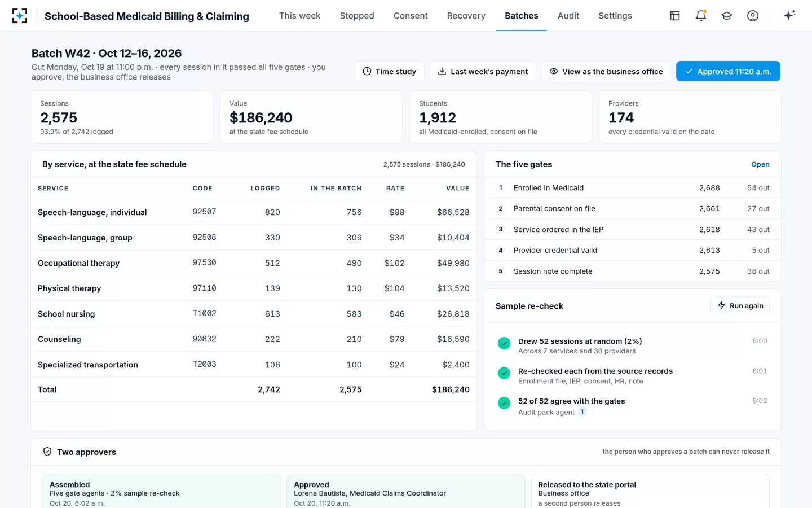Click the code T2003 cell
812x508 pixels.
pyautogui.click(x=204, y=364)
